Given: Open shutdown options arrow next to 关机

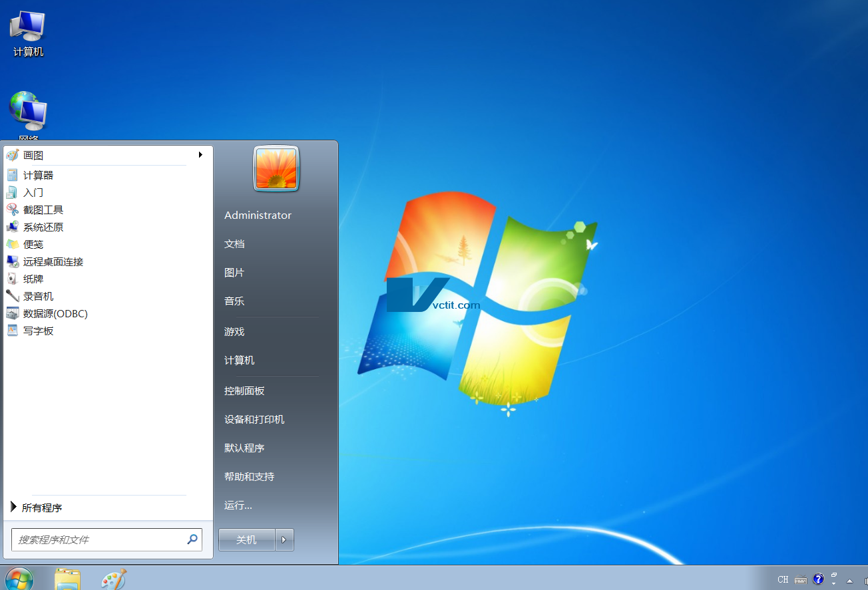Looking at the screenshot, I should point(284,540).
